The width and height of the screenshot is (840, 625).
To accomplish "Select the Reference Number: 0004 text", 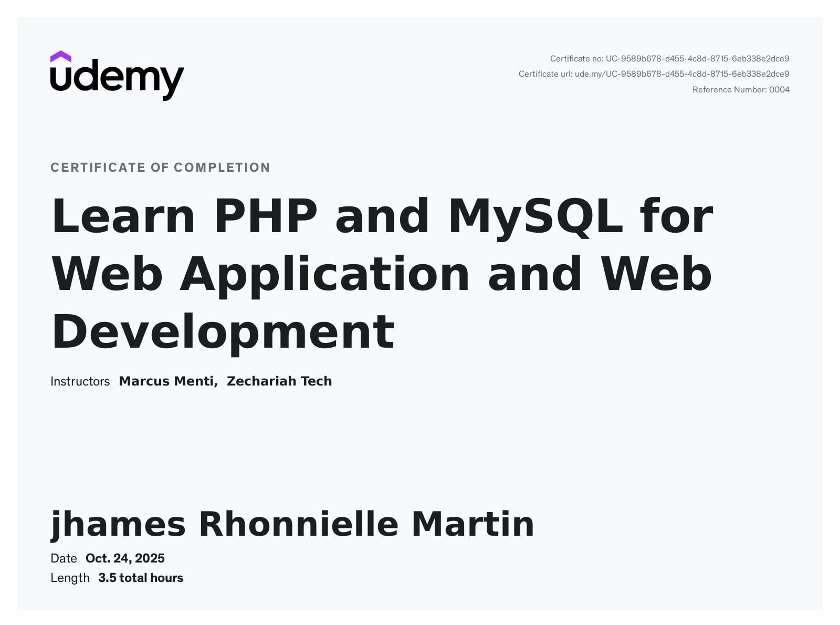I will pos(741,89).
